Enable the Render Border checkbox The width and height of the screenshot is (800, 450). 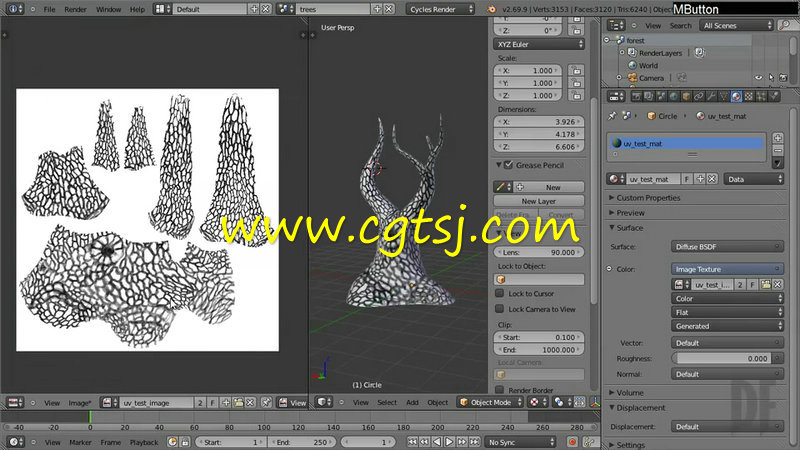click(x=499, y=390)
